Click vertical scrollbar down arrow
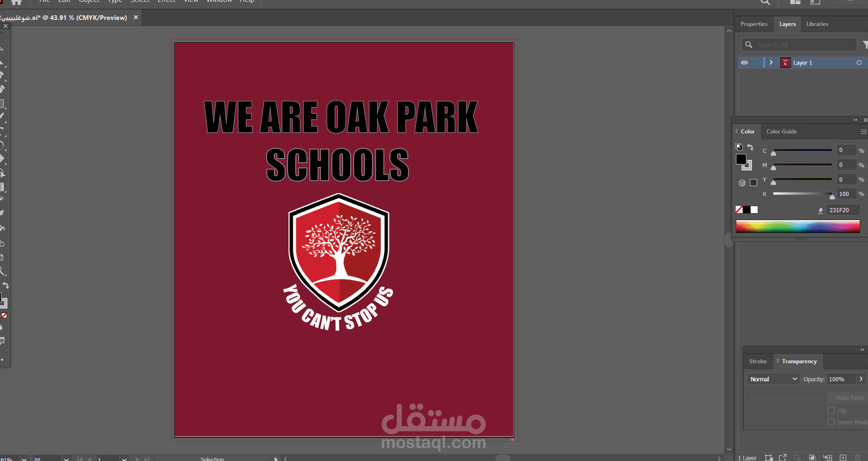 pyautogui.click(x=729, y=449)
